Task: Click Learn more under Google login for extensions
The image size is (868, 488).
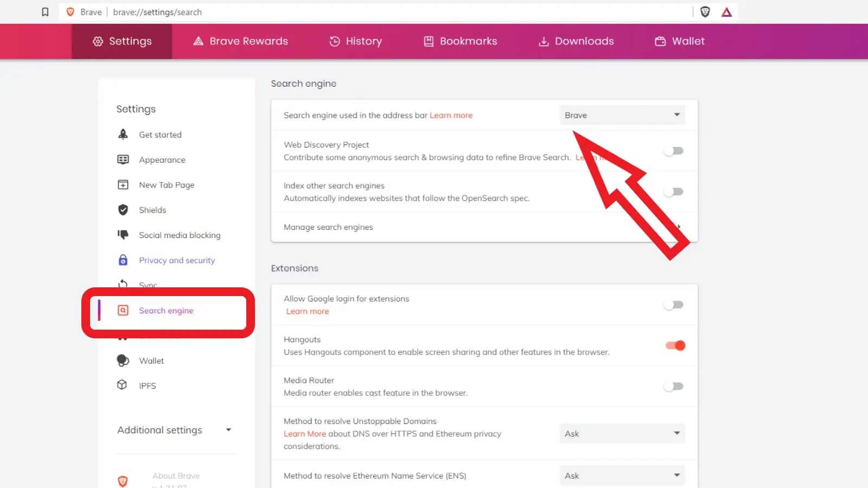Action: click(308, 311)
